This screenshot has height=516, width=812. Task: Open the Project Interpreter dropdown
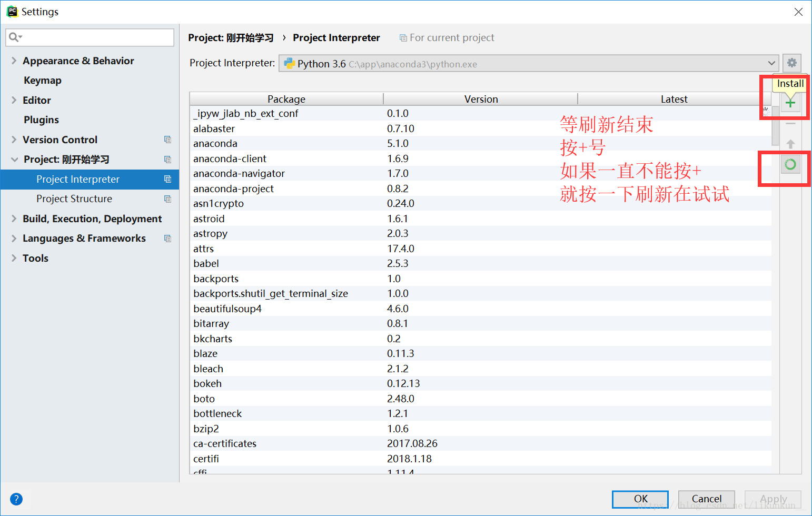click(528, 64)
